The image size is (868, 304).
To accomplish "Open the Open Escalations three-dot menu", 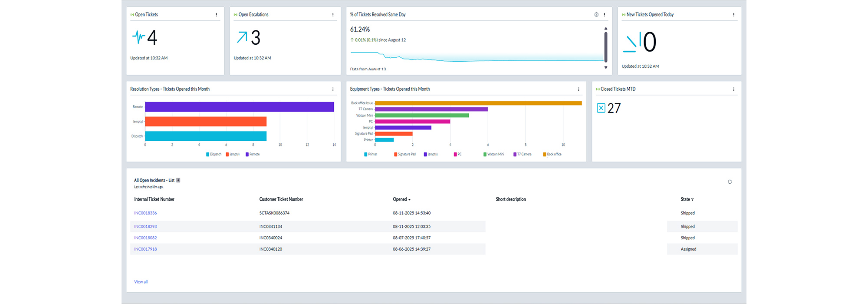I will pos(333,15).
